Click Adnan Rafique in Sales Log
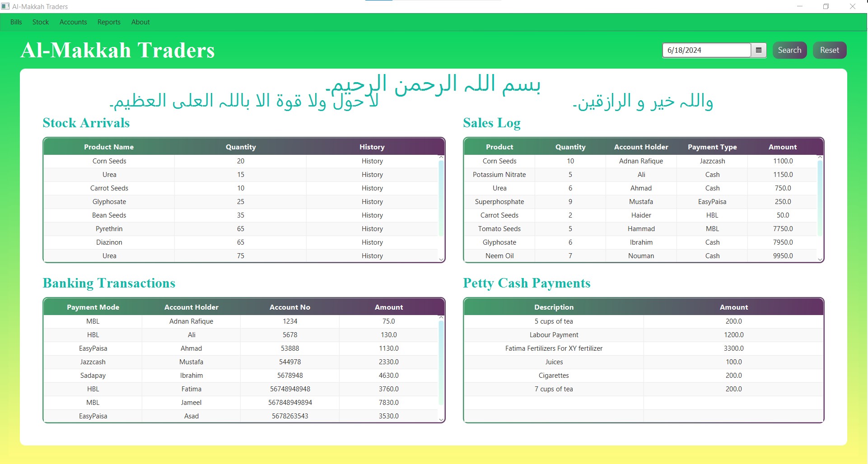 641,161
